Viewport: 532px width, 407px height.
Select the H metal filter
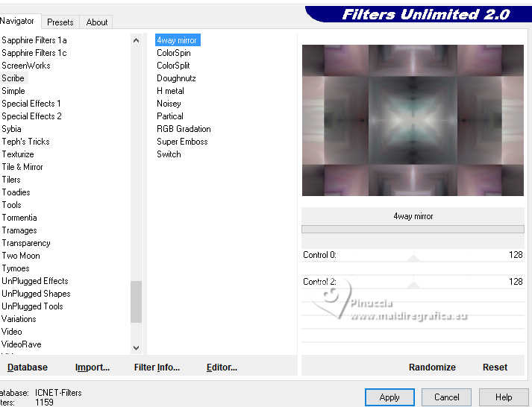170,91
